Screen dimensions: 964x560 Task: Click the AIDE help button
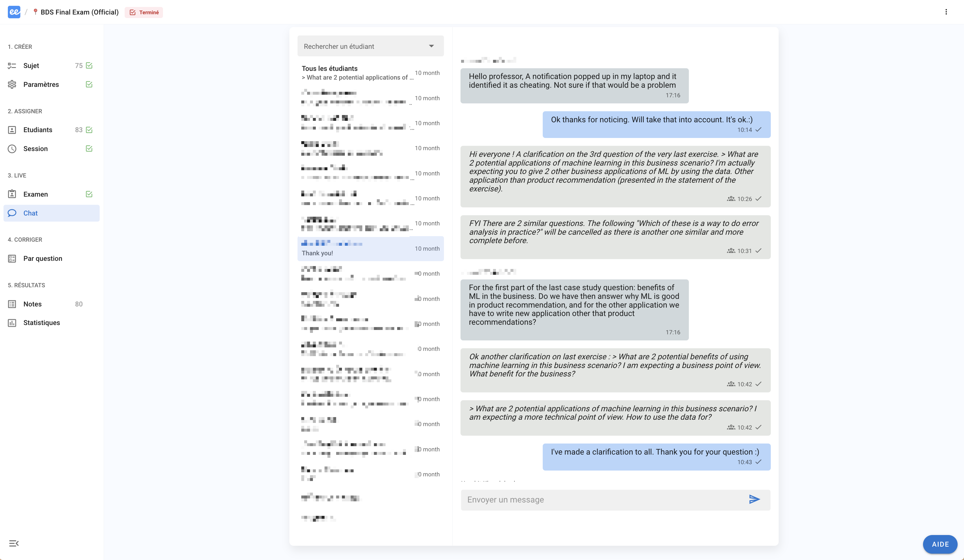(x=940, y=544)
